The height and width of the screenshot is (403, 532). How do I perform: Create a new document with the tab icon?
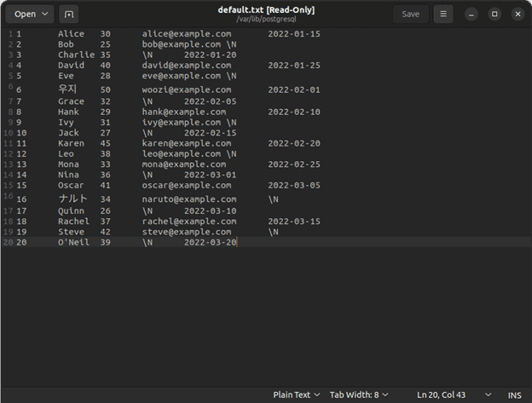pos(69,14)
